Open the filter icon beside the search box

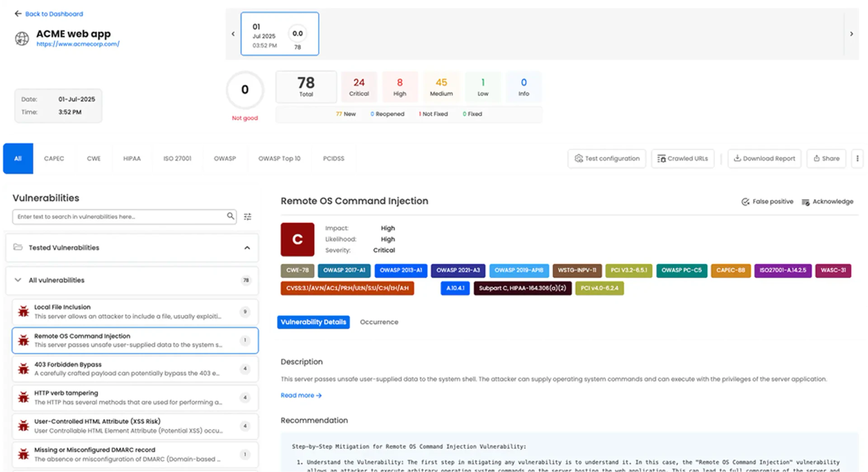[248, 216]
